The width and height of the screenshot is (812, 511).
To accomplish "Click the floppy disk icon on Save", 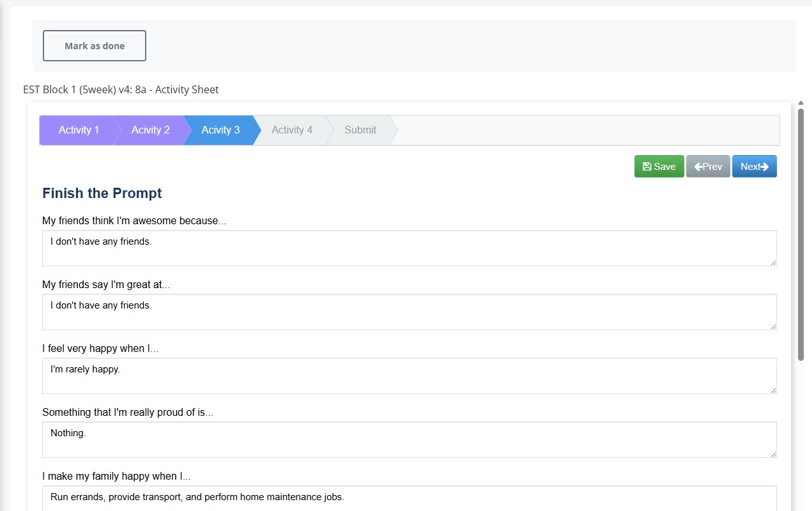I will pyautogui.click(x=647, y=167).
